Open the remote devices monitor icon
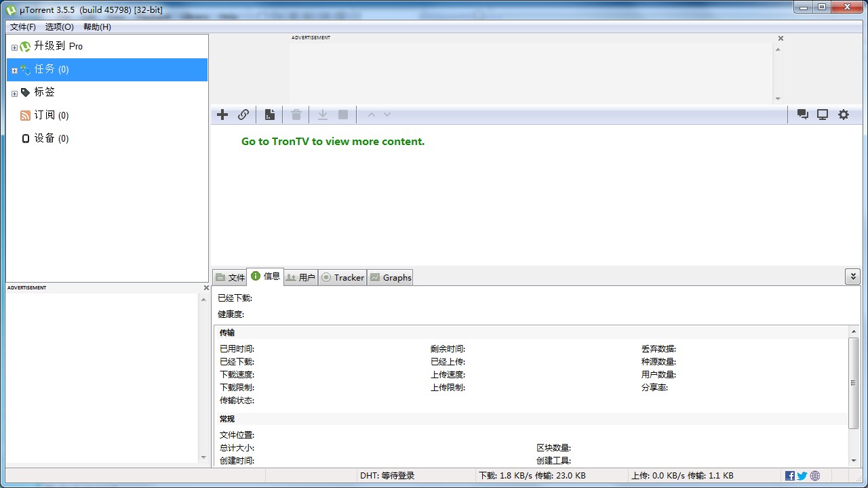The image size is (868, 488). (823, 115)
